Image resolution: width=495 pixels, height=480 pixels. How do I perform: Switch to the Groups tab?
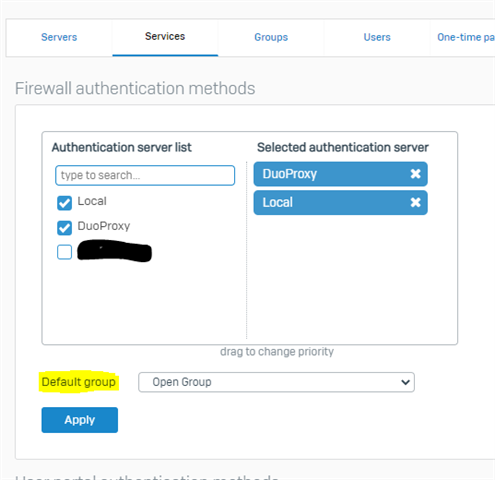point(271,37)
